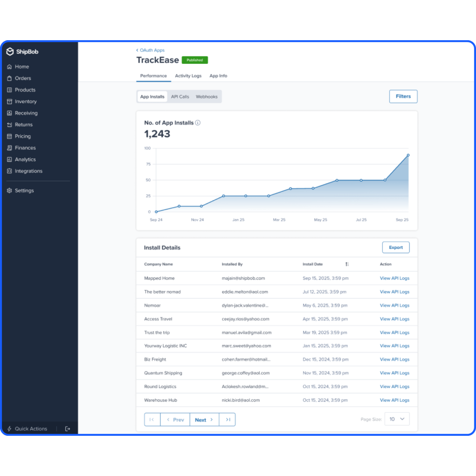The width and height of the screenshot is (476, 476).
Task: Click the Warehouse Hub company name
Action: (161, 400)
